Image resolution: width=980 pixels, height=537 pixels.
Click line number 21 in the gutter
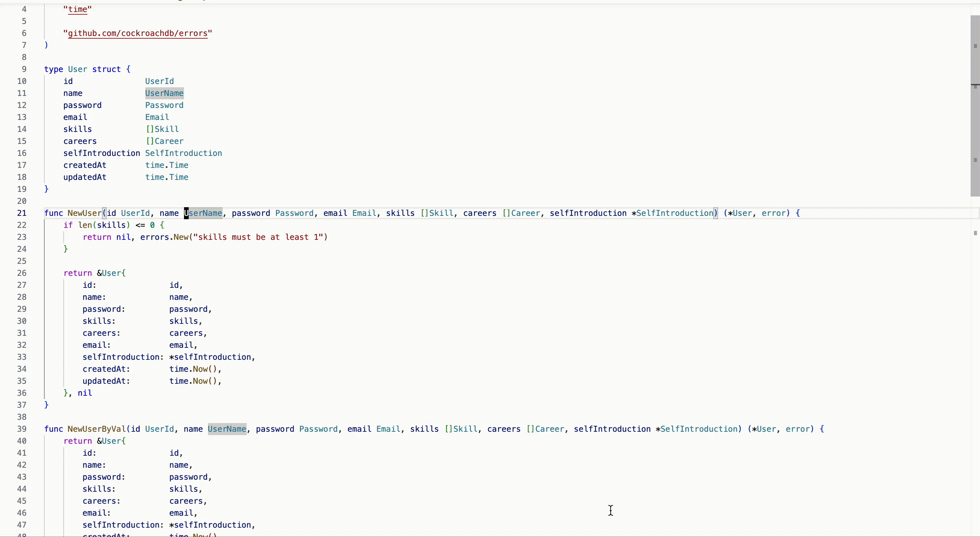(x=22, y=213)
